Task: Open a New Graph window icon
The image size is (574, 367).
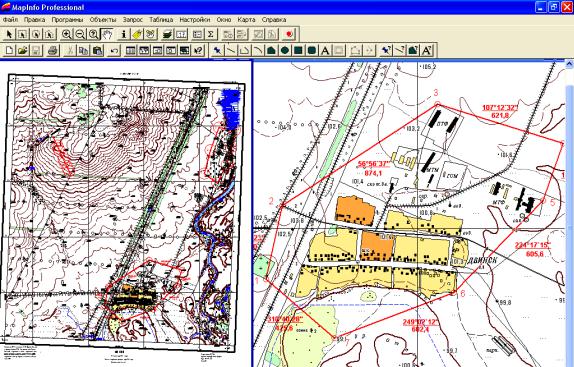Action: click(158, 50)
